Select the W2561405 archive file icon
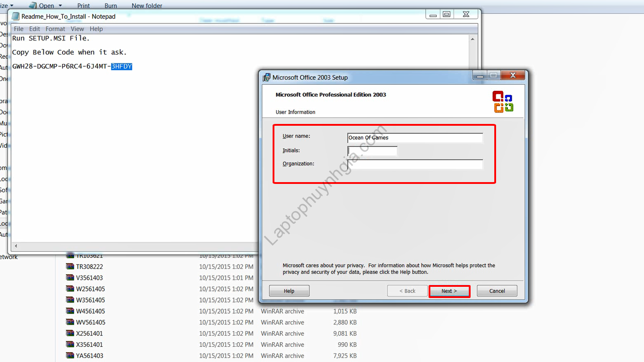The height and width of the screenshot is (362, 644). (x=70, y=289)
